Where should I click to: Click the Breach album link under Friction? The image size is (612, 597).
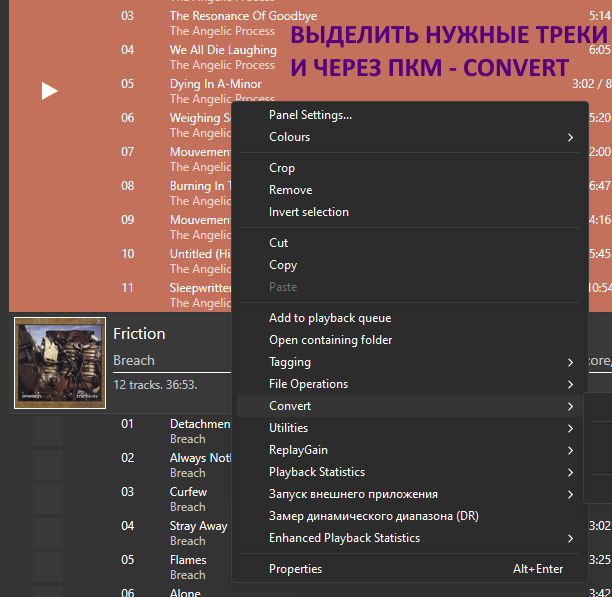click(134, 360)
